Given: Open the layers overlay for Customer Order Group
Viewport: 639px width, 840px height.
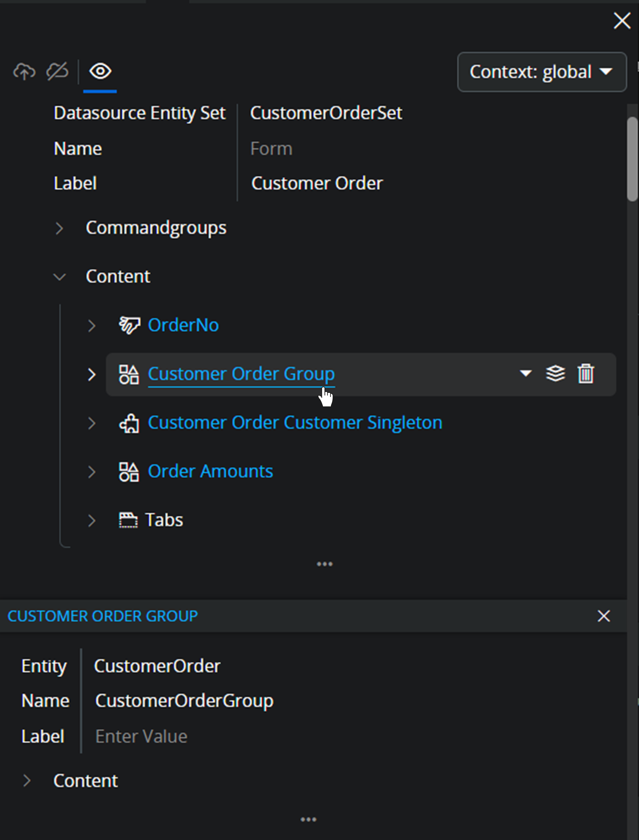Looking at the screenshot, I should pos(555,374).
